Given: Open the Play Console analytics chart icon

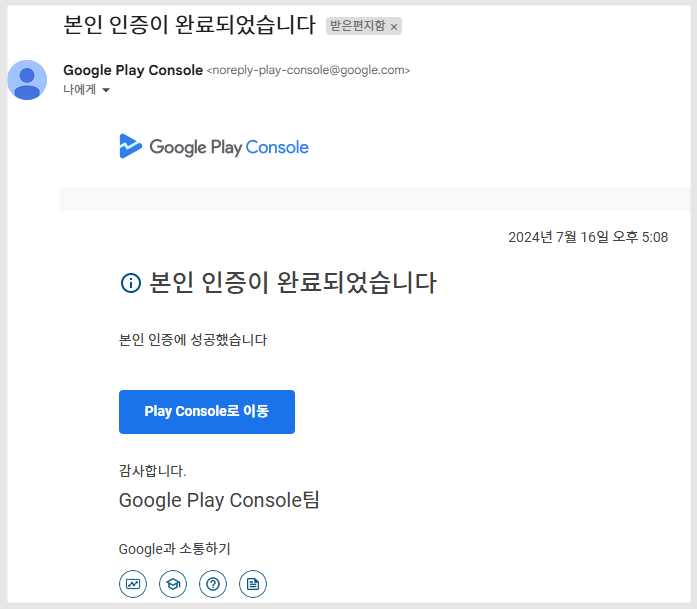Looking at the screenshot, I should coord(132,584).
